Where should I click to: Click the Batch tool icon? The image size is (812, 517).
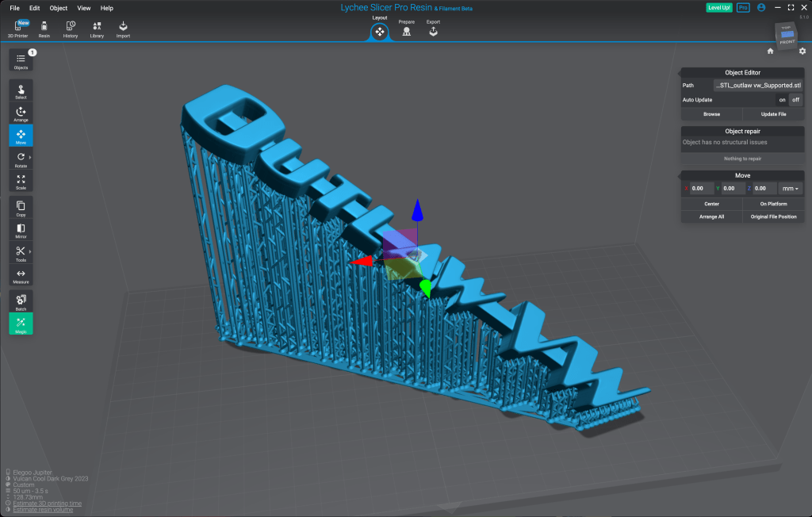coord(21,301)
